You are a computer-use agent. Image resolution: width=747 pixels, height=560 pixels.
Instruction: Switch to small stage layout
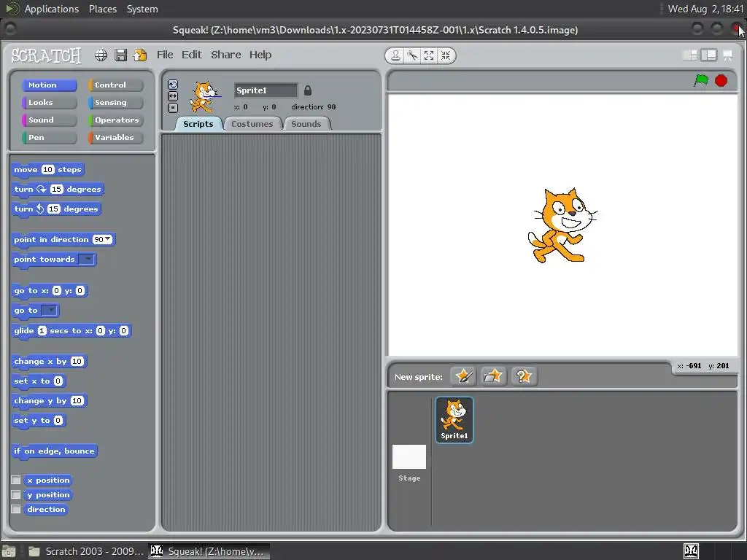690,55
